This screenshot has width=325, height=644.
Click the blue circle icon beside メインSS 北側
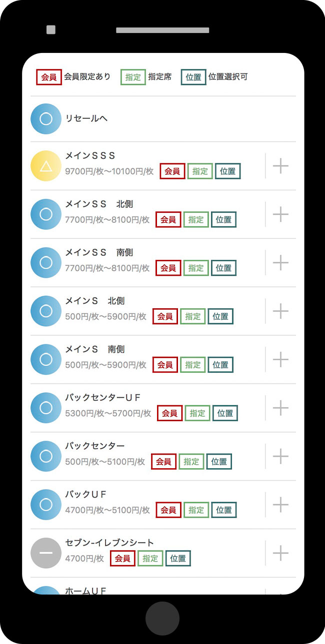pos(45,214)
